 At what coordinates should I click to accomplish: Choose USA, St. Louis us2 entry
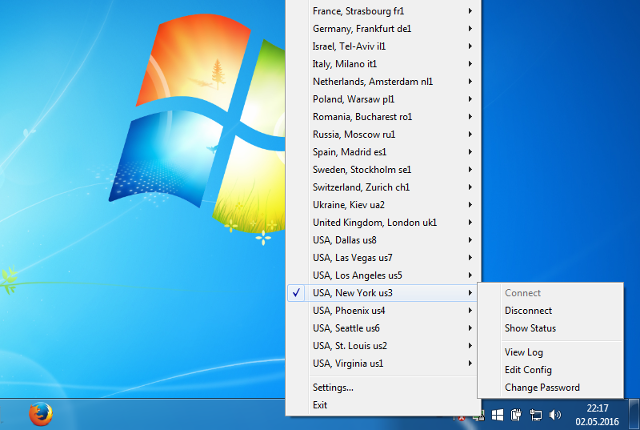tap(382, 346)
